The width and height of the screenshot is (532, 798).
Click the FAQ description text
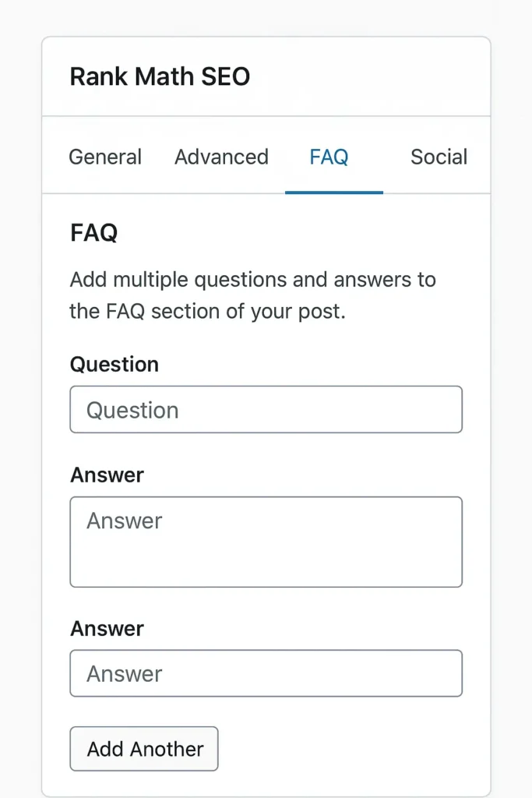pyautogui.click(x=252, y=295)
